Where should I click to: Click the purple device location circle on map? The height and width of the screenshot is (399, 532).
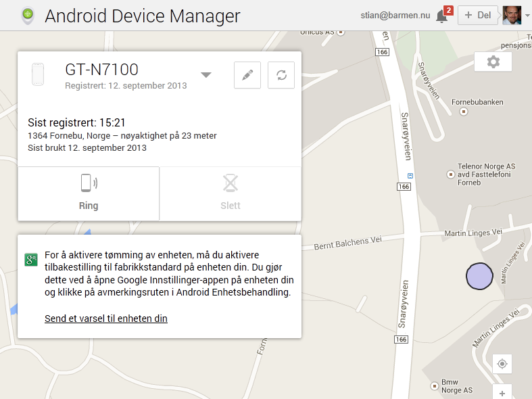click(479, 276)
